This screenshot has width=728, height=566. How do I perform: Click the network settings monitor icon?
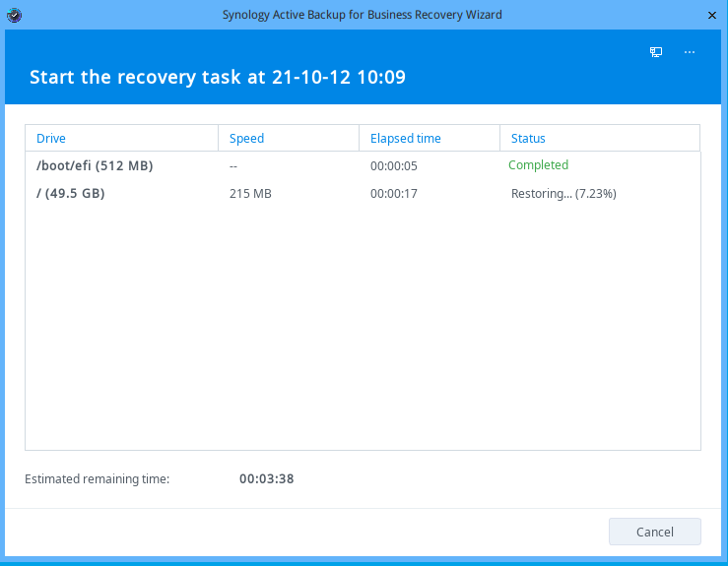coord(656,52)
